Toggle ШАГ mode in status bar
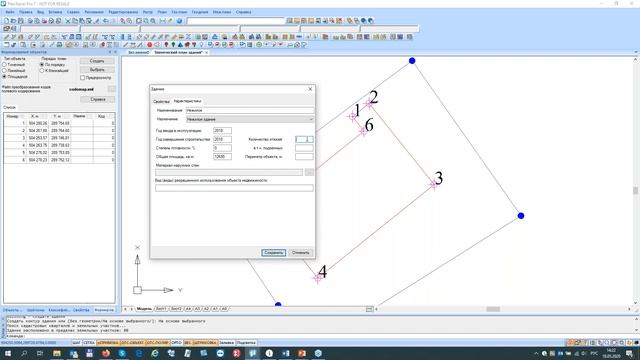The image size is (640, 360). click(x=76, y=343)
